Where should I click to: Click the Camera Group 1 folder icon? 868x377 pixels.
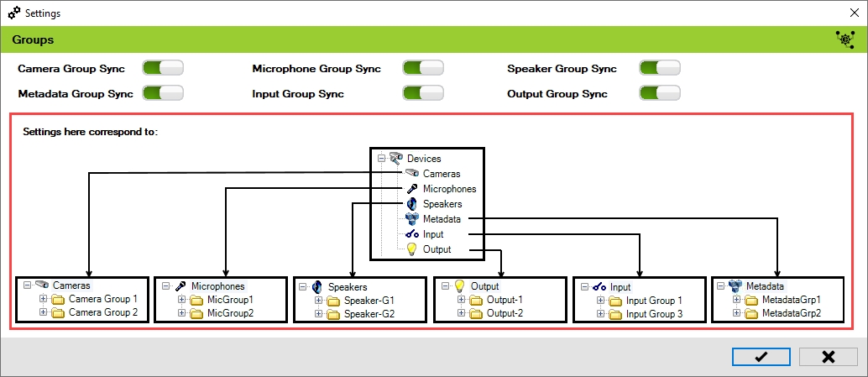pyautogui.click(x=57, y=299)
